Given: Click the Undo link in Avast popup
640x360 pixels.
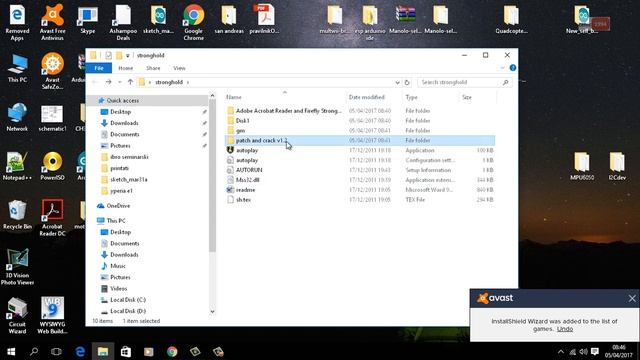Looking at the screenshot, I should (x=565, y=329).
